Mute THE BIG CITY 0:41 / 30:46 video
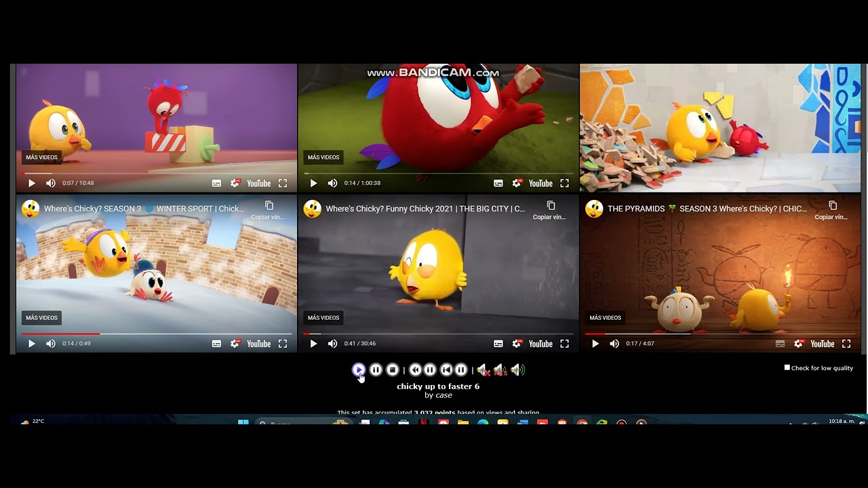This screenshot has height=488, width=868. point(332,344)
